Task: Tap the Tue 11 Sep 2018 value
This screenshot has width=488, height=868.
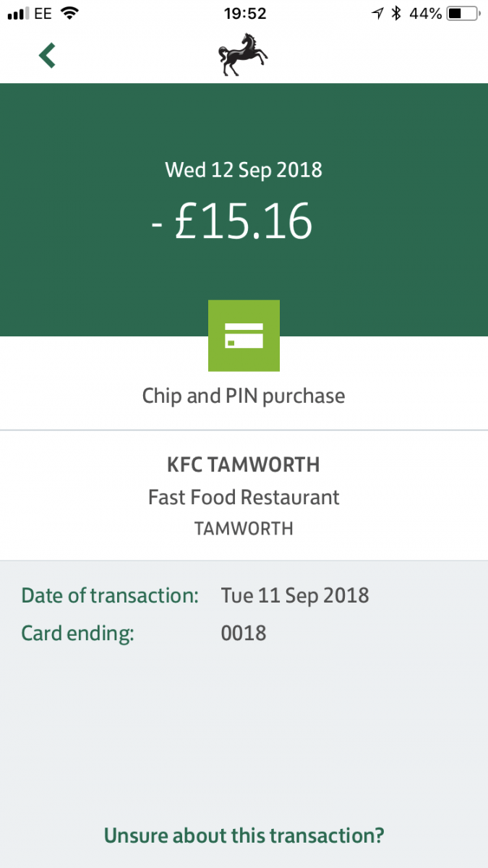Action: [x=295, y=595]
